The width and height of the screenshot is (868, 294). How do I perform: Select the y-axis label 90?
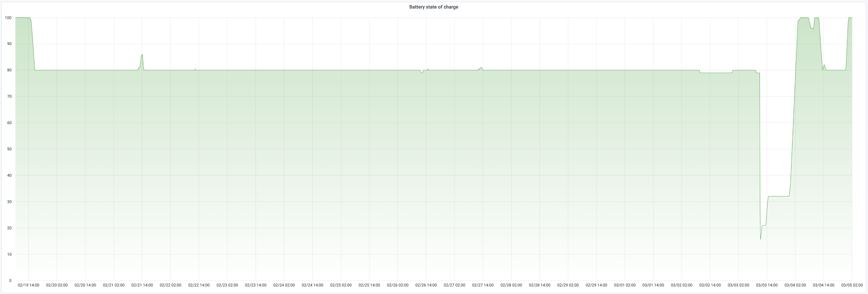[9, 44]
